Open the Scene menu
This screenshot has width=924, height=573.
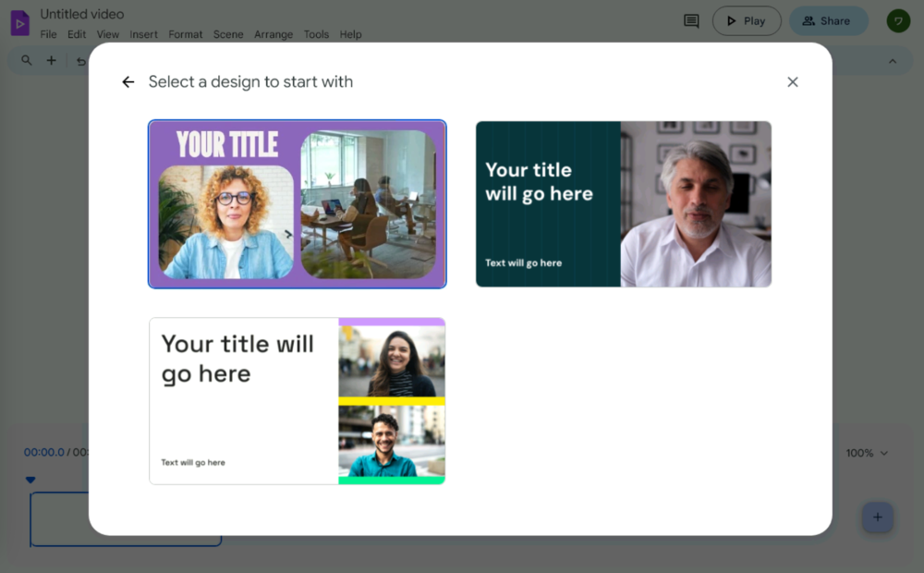tap(228, 34)
